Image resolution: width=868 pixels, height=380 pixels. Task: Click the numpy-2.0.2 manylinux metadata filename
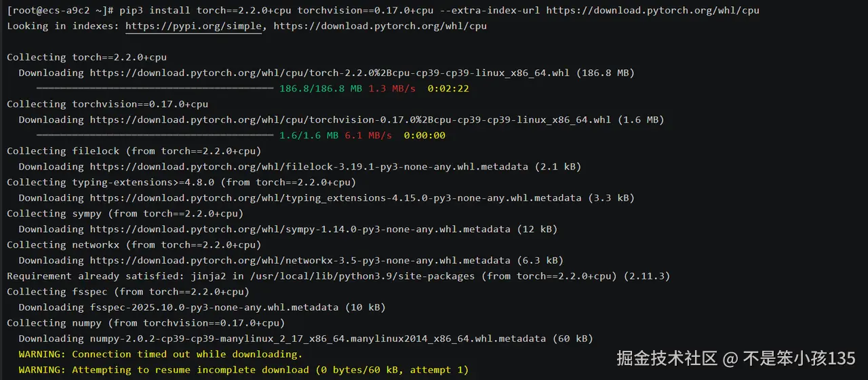[318, 338]
